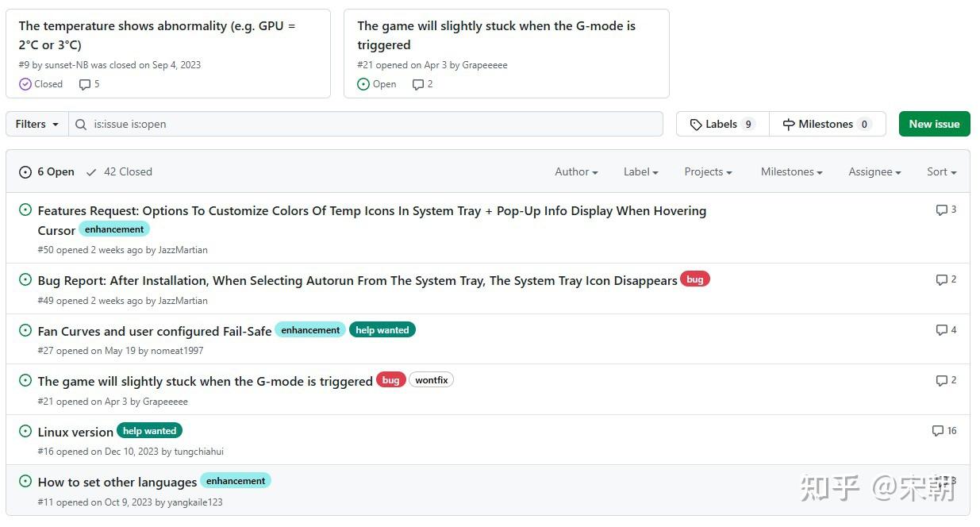
Task: Switch to the 42 Closed issues
Action: tap(119, 171)
